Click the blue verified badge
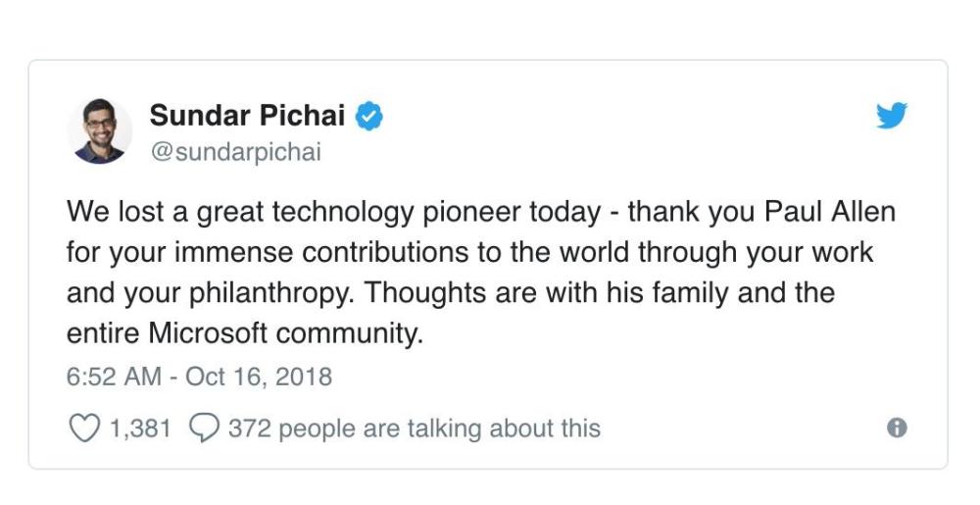Image resolution: width=980 pixels, height=505 pixels. (x=369, y=117)
